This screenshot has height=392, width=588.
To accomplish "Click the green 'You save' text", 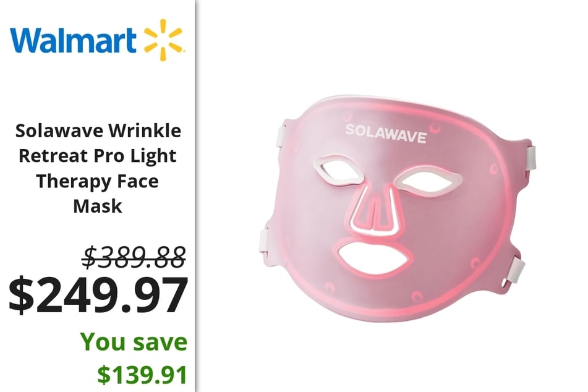I will pyautogui.click(x=134, y=342).
